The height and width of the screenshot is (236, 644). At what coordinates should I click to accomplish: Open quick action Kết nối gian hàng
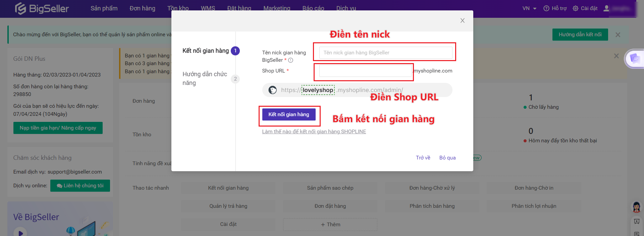point(228,188)
